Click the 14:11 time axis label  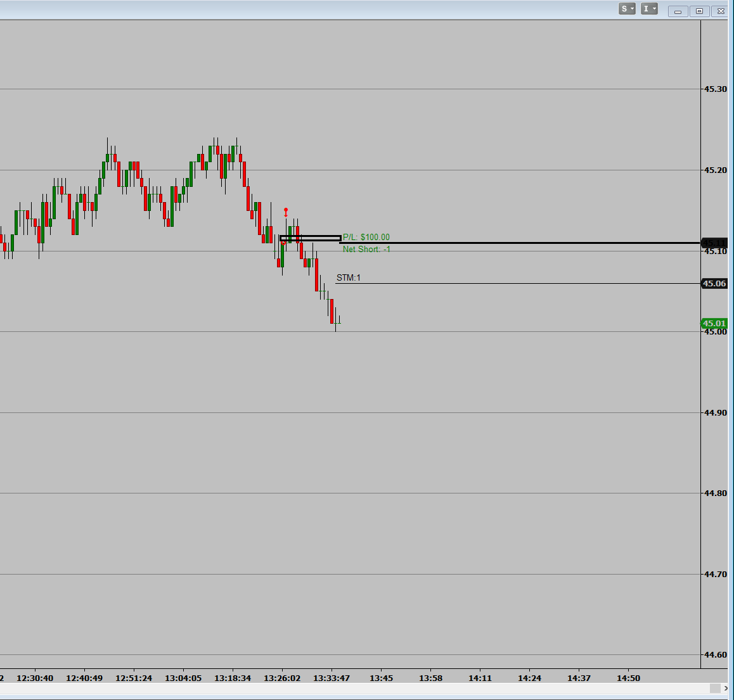480,678
